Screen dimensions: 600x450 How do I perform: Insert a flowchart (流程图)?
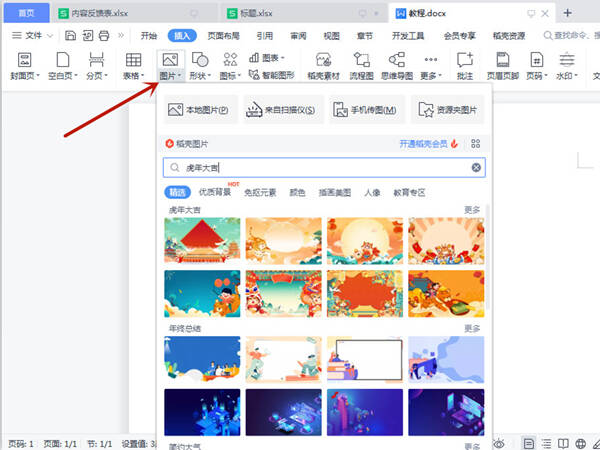point(361,66)
